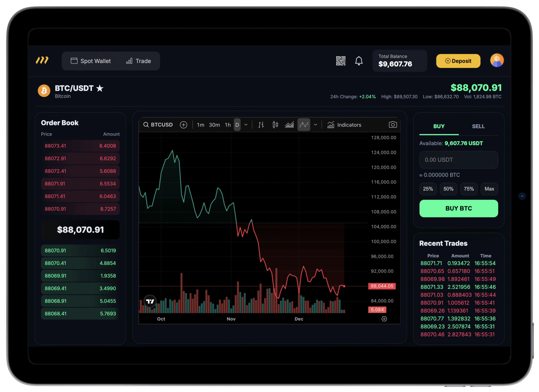The image size is (539, 392).
Task: Set amount to 50% of balance
Action: click(448, 189)
